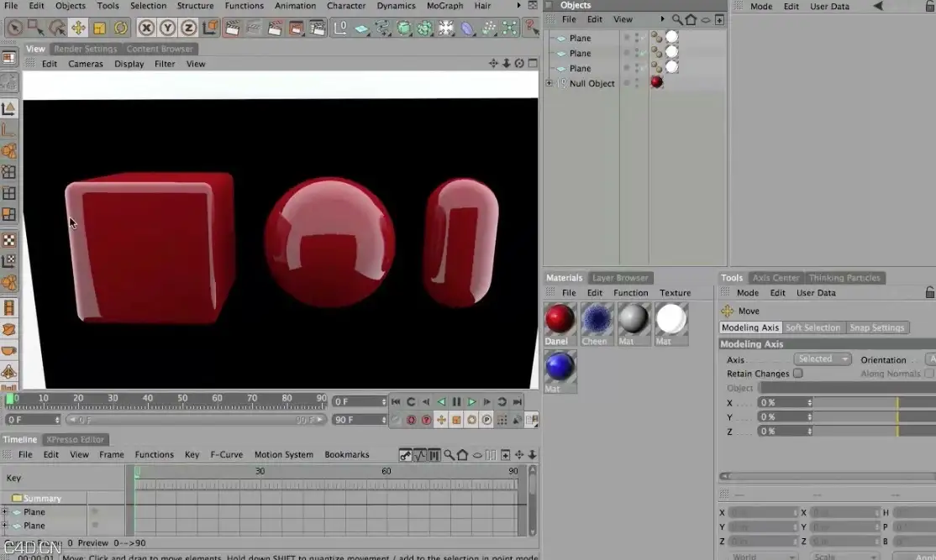This screenshot has width=936, height=560.
Task: Click the timeline magnifier search icon
Action: point(449,455)
